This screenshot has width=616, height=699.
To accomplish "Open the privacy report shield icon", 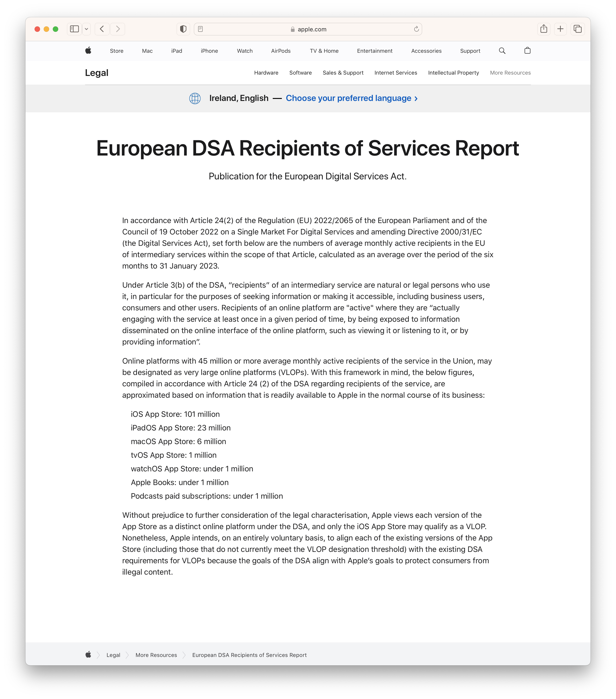I will pyautogui.click(x=183, y=29).
